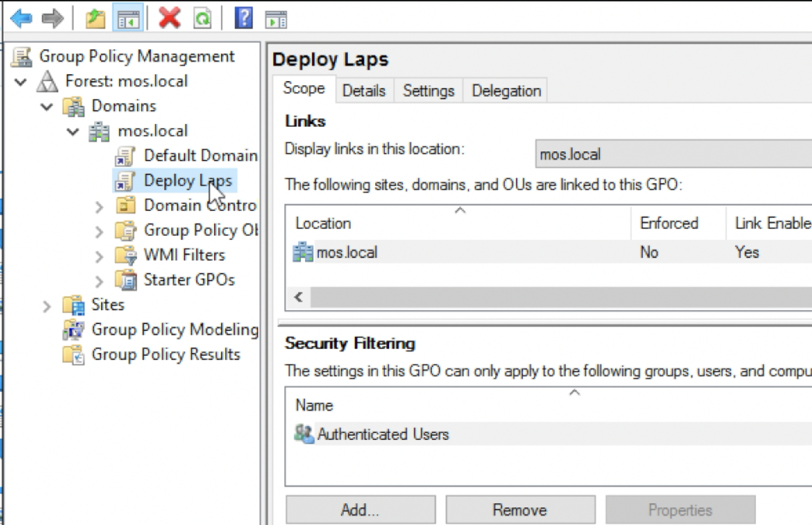Expand the WMI Filters folder
The image size is (812, 525).
100,256
